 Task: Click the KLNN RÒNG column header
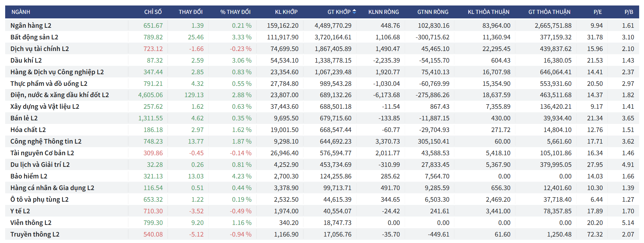(383, 12)
